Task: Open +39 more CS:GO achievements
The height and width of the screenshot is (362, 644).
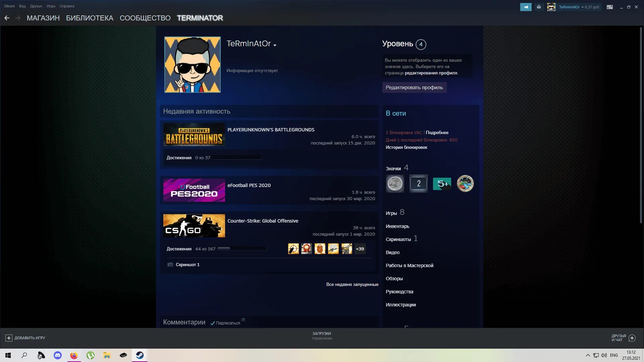Action: coord(360,249)
